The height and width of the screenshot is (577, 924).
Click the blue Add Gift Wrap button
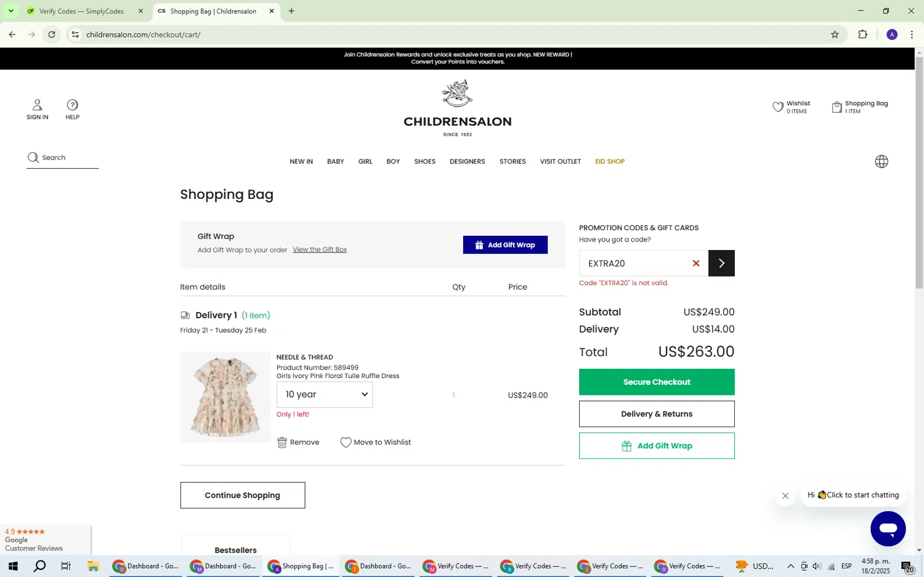505,245
